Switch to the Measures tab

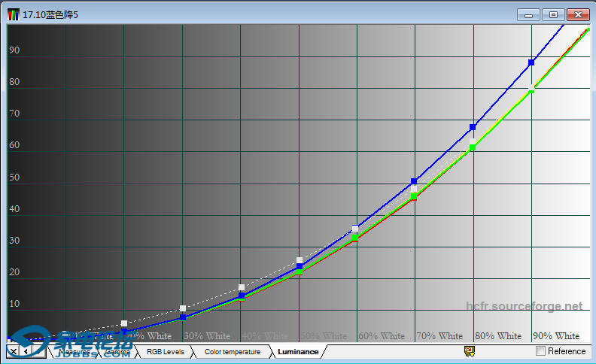click(x=74, y=352)
